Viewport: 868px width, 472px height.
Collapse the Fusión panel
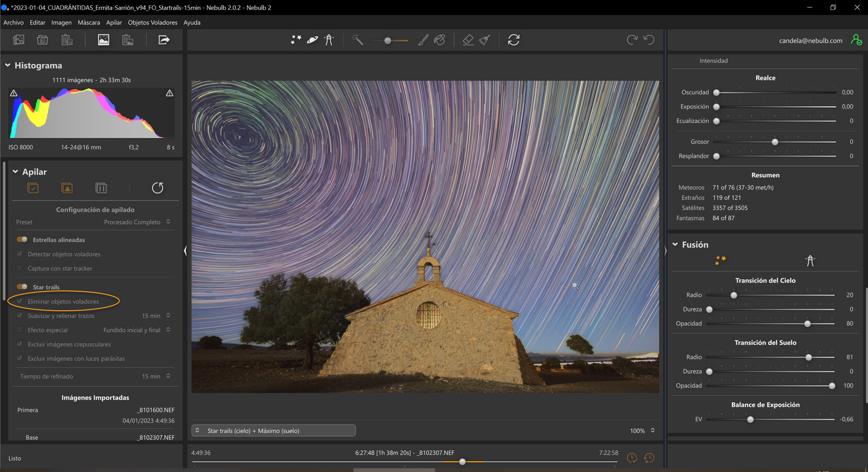click(675, 244)
